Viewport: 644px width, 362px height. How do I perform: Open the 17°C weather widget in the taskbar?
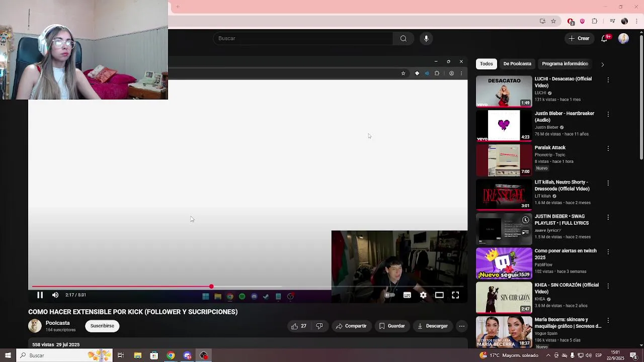509,355
